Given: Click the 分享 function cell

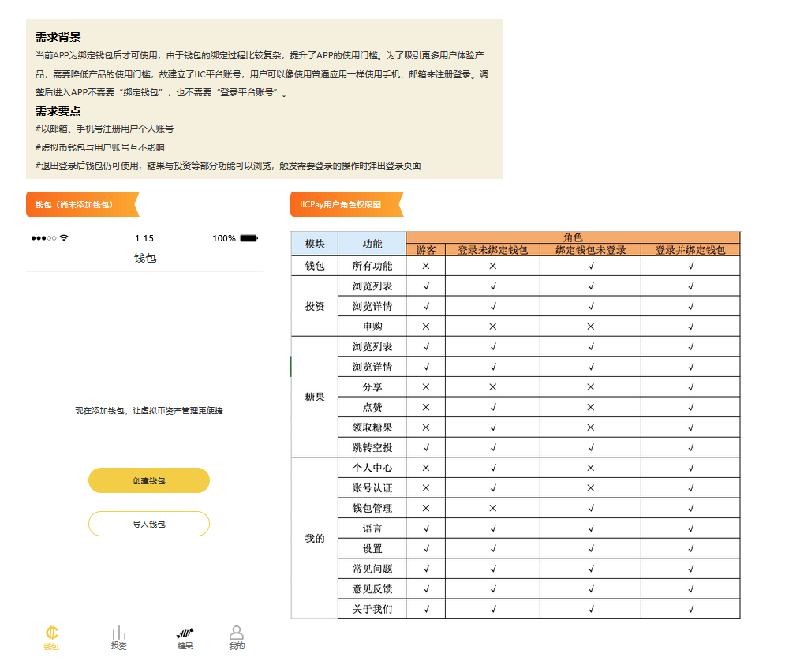Looking at the screenshot, I should pos(372,386).
